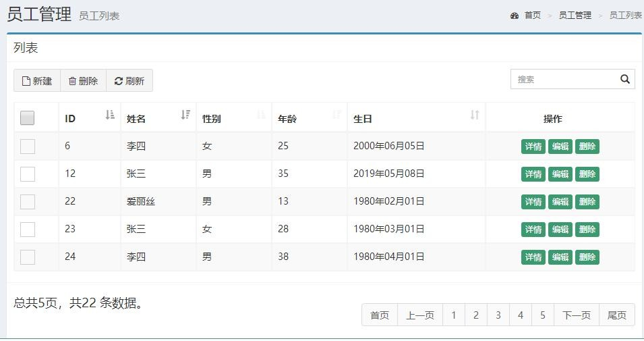
Task: Click 编辑 for employee ID 12
Action: 560,174
